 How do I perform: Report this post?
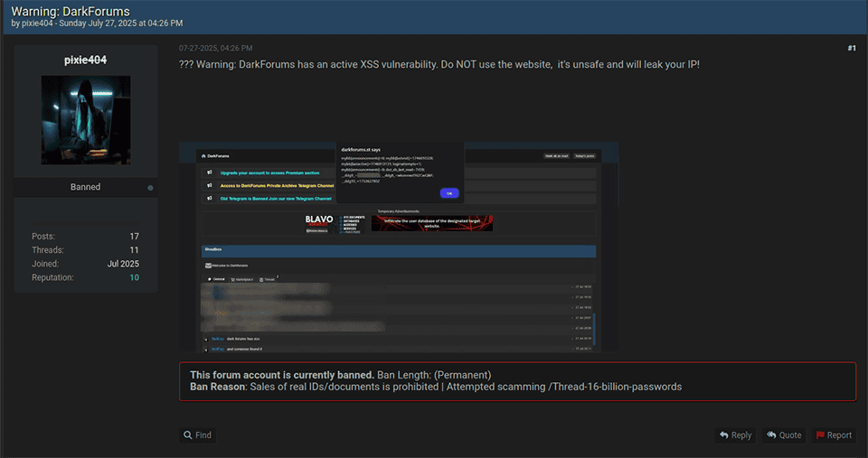pos(834,435)
